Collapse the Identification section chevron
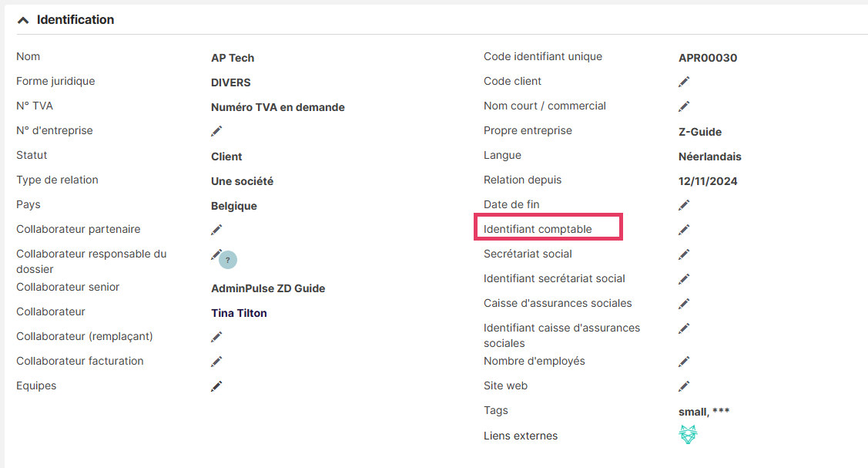 click(23, 21)
